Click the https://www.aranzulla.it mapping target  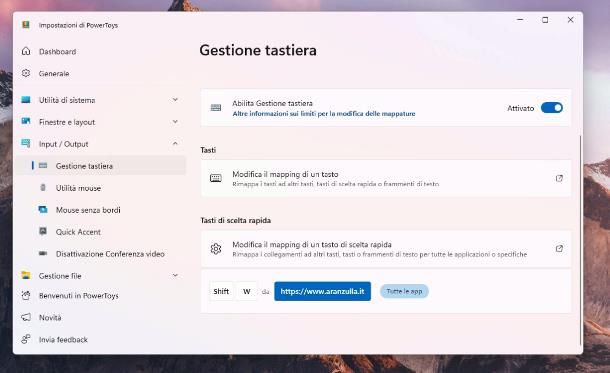[x=323, y=291]
